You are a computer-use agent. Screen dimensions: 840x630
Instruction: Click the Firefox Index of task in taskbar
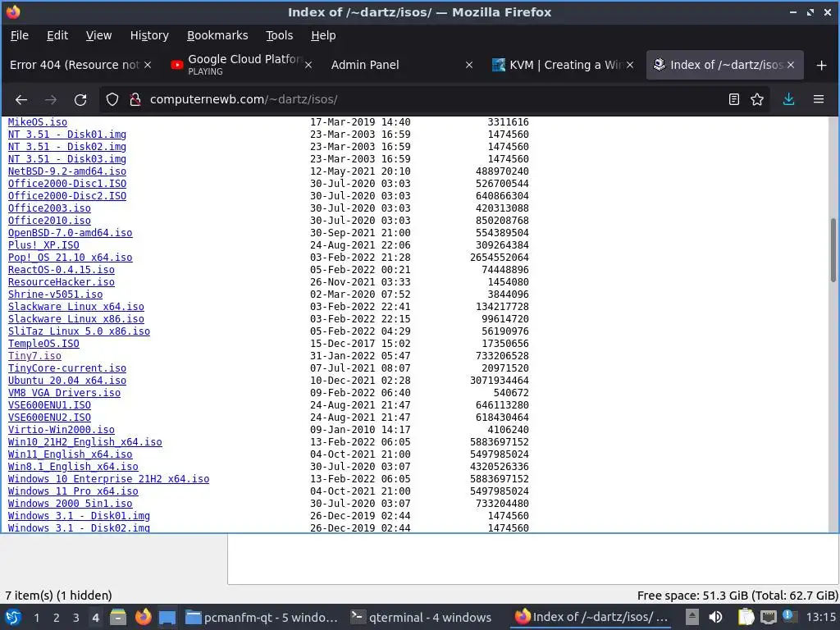click(x=591, y=618)
